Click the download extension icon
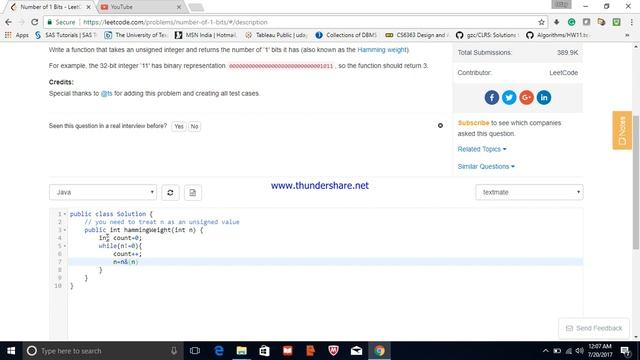Image resolution: width=640 pixels, height=360 pixels. pyautogui.click(x=556, y=22)
